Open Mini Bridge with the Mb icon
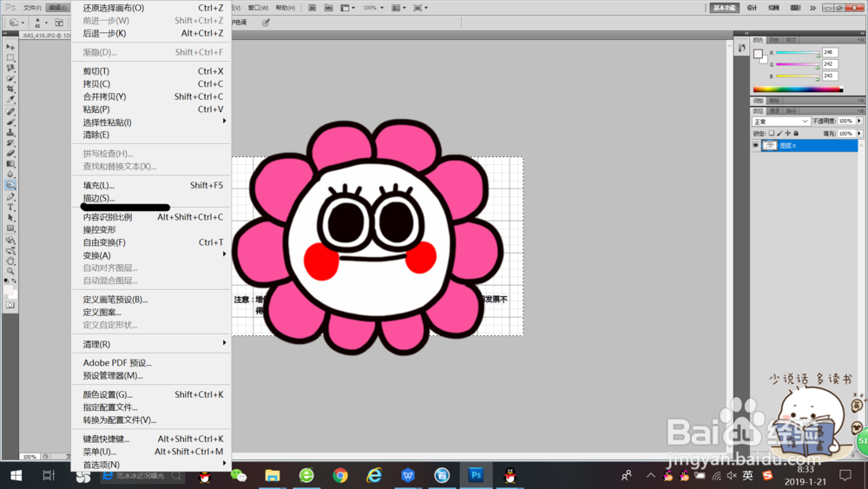 (328, 8)
